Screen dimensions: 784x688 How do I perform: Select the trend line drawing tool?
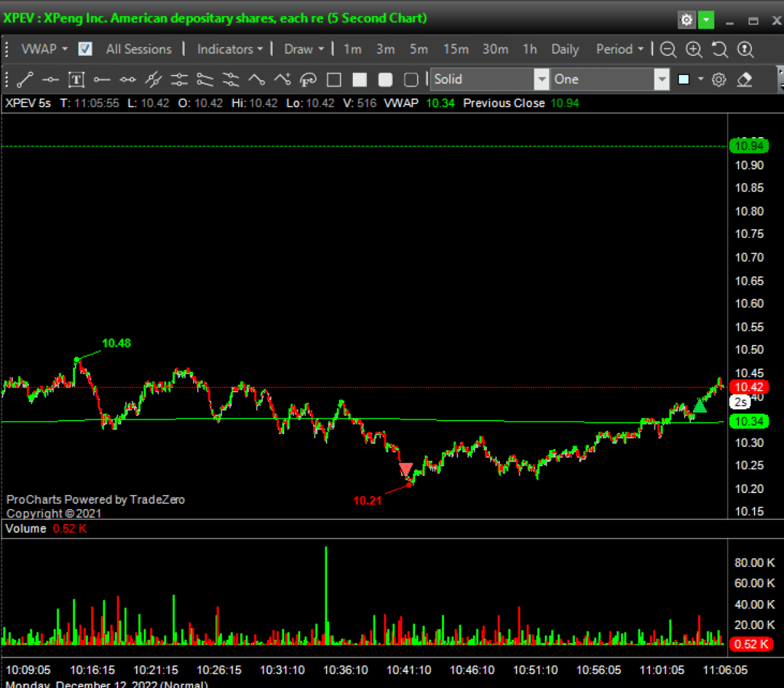tap(24, 80)
